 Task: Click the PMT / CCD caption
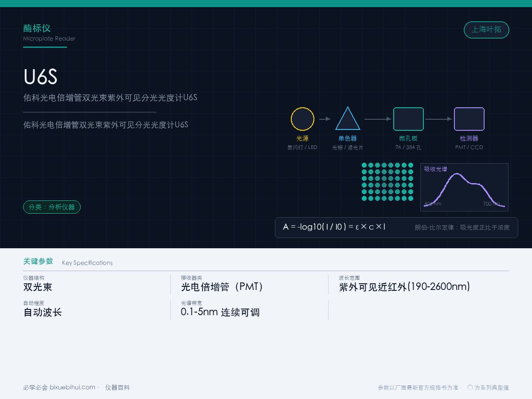(469, 147)
